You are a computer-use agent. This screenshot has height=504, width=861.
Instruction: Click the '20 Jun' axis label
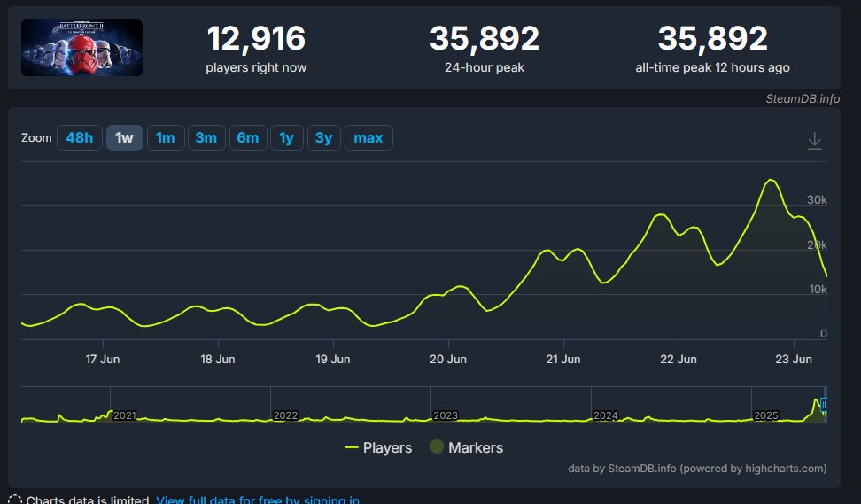tap(448, 359)
